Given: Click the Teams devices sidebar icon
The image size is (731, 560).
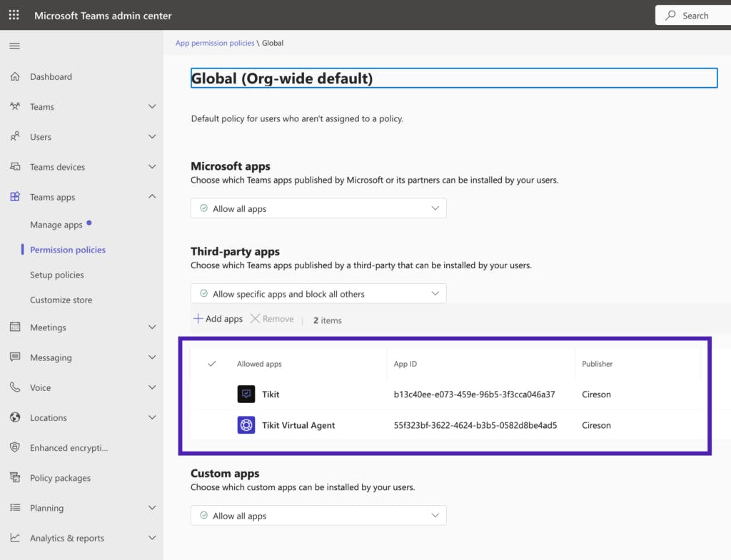Looking at the screenshot, I should tap(15, 167).
